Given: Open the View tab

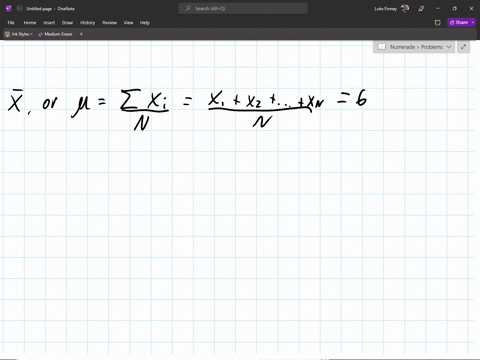Looking at the screenshot, I should coord(128,23).
